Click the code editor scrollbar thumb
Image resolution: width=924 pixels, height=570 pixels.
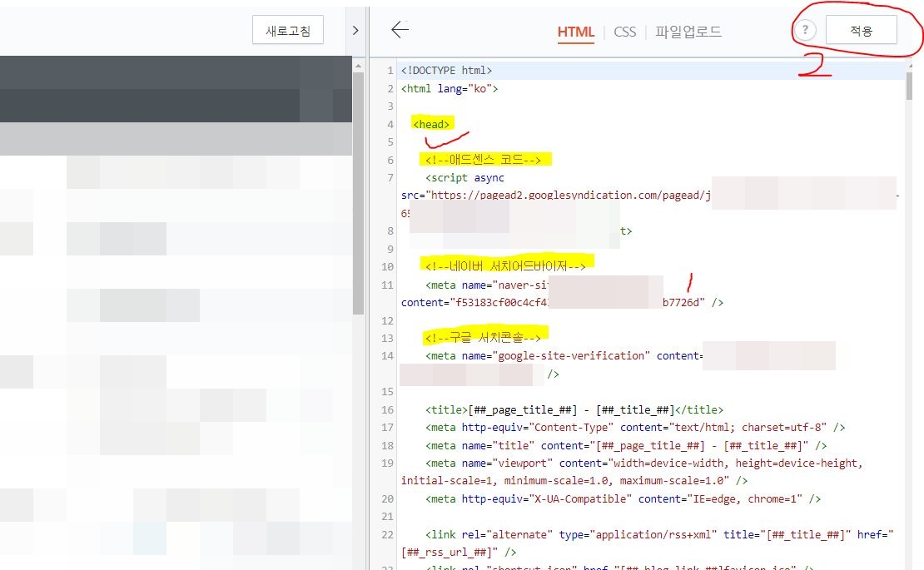click(909, 86)
